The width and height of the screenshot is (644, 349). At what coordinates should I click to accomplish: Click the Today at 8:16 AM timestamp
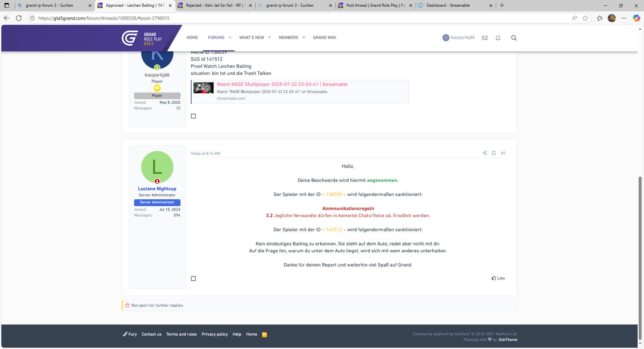[205, 153]
